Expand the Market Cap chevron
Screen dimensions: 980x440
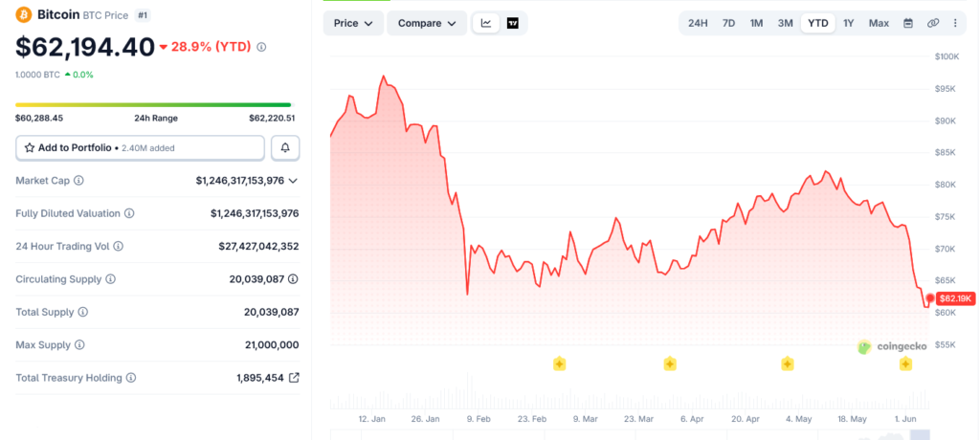tap(293, 181)
